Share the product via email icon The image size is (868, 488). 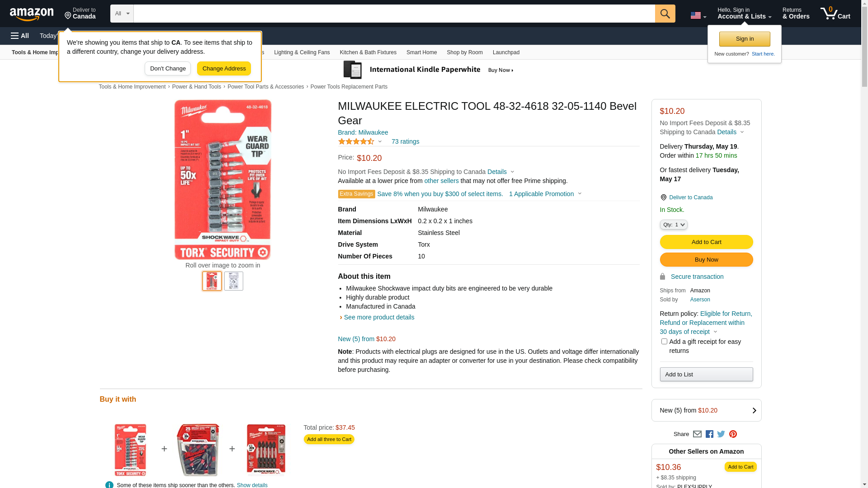click(697, 434)
